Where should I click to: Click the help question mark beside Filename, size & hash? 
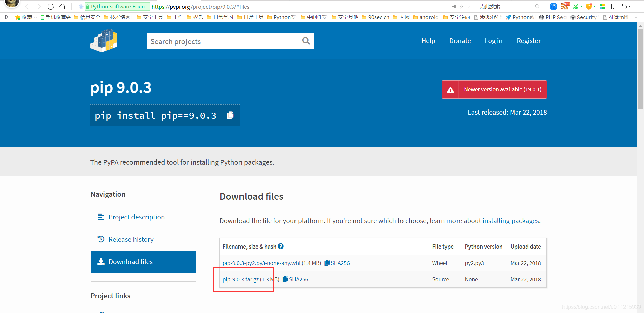[281, 246]
